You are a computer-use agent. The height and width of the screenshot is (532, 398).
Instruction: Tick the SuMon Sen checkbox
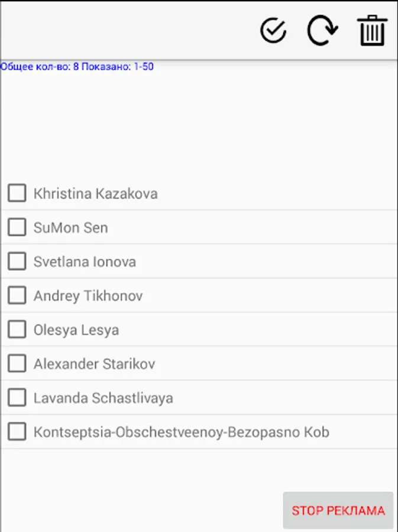tap(17, 227)
